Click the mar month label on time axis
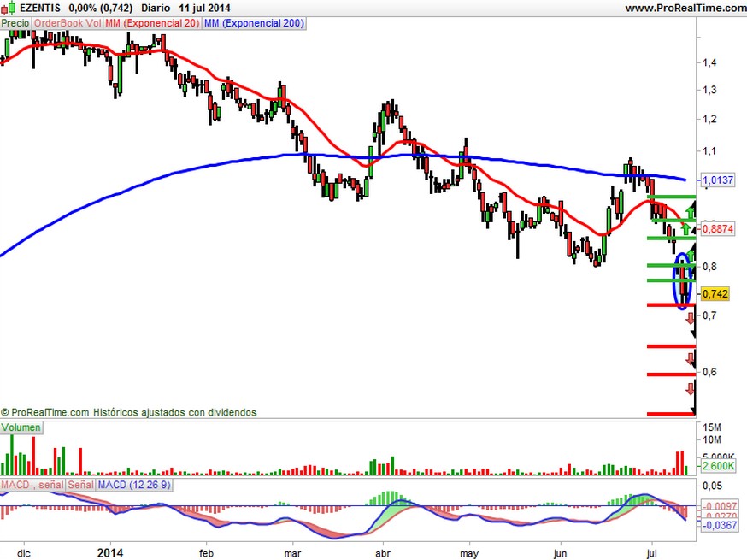The width and height of the screenshot is (747, 560). click(292, 553)
